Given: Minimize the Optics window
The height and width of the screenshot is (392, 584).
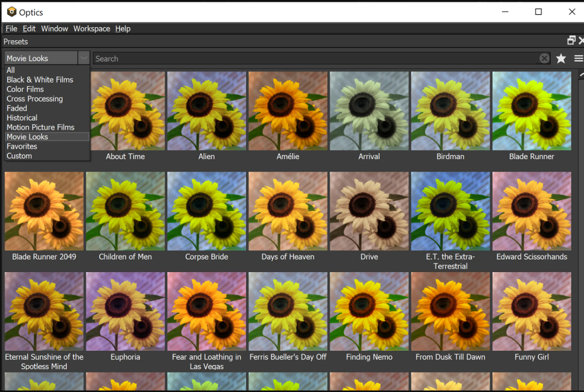Looking at the screenshot, I should pos(505,12).
